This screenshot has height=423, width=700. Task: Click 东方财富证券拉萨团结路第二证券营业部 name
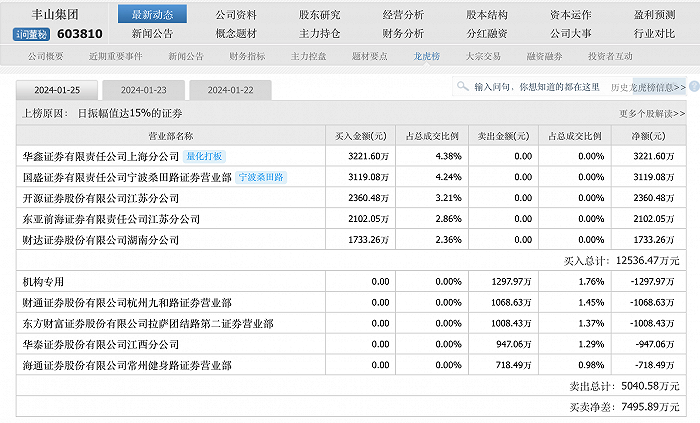(x=148, y=324)
